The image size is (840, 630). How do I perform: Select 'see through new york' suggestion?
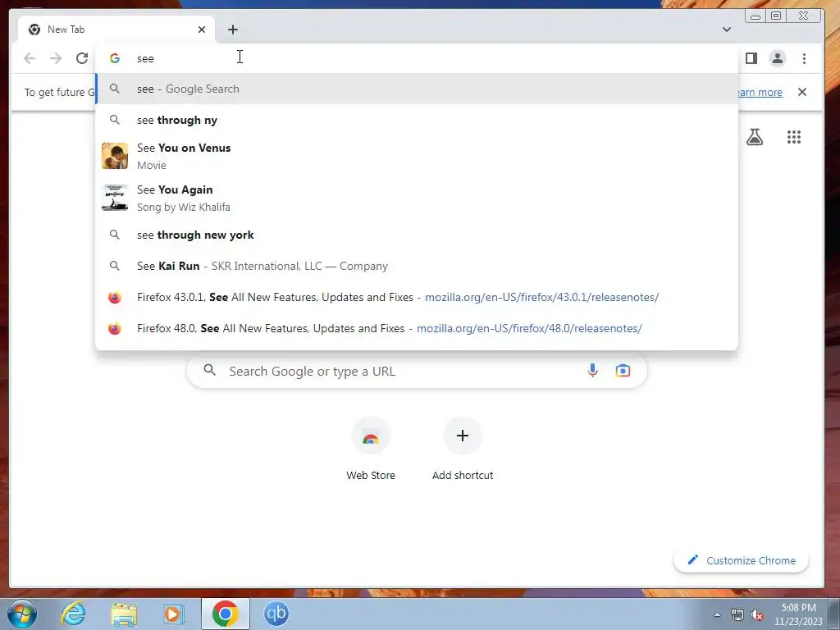click(417, 235)
